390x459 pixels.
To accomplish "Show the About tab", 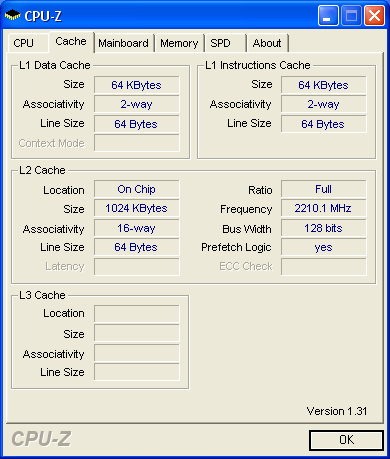I will tap(267, 43).
